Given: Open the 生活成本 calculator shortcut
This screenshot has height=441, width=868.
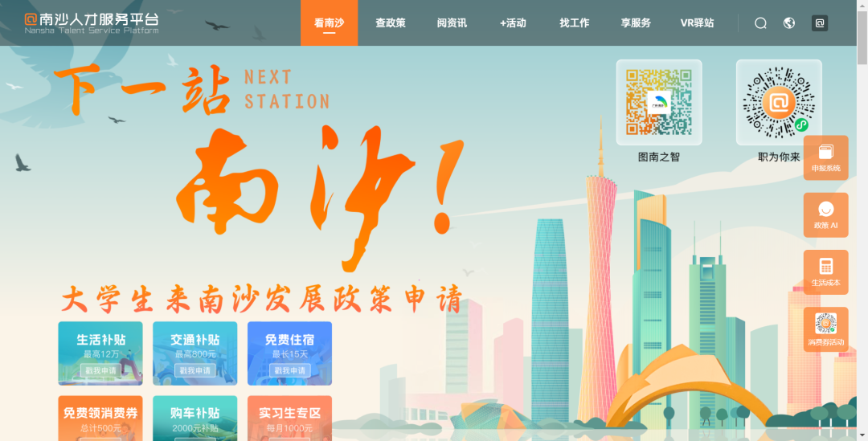Looking at the screenshot, I should pyautogui.click(x=826, y=272).
